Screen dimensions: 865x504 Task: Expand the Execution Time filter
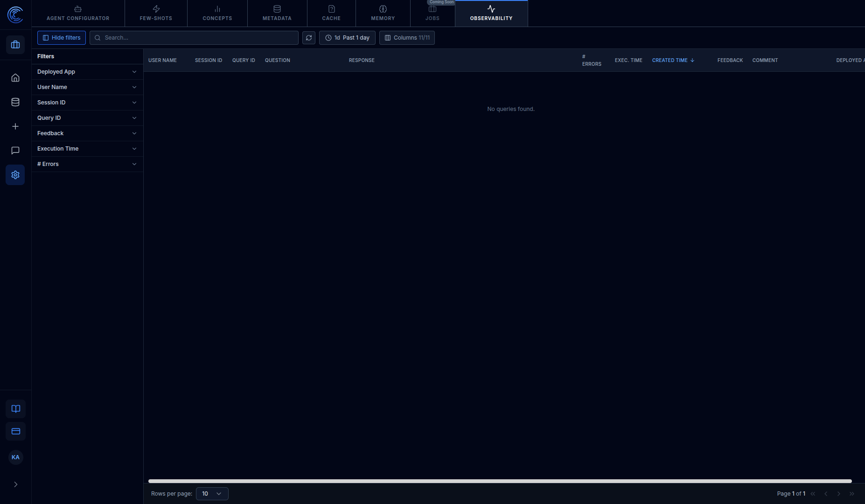coord(87,149)
